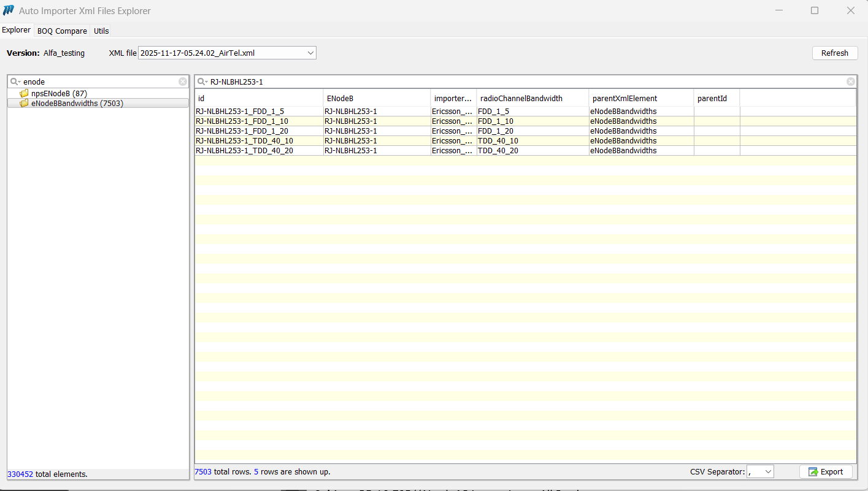
Task: Click the search magnifier icon in left filter
Action: 15,82
